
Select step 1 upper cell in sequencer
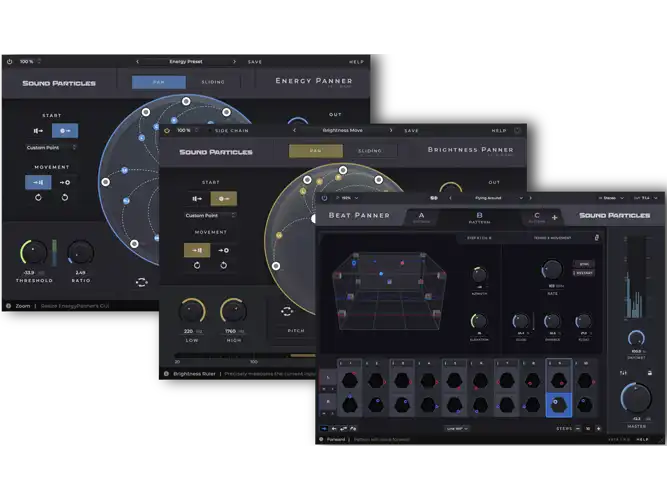(x=350, y=380)
